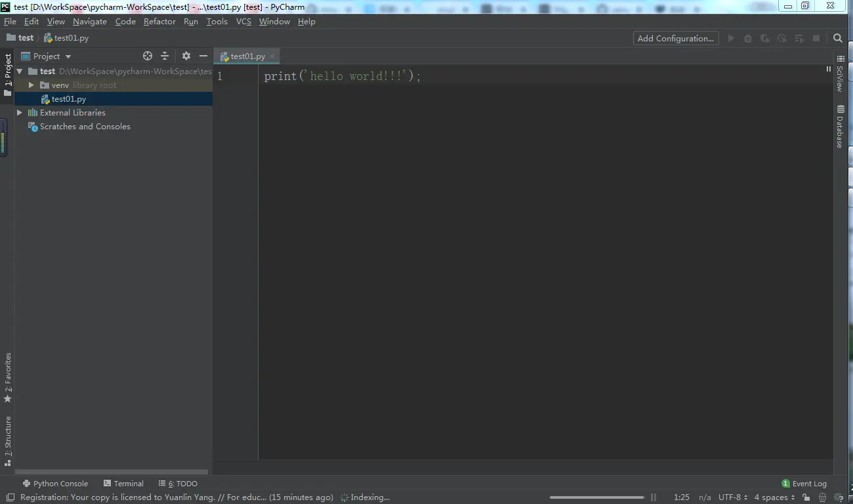Viewport: 853px width, 504px height.
Task: Open the Python Console
Action: pyautogui.click(x=55, y=484)
